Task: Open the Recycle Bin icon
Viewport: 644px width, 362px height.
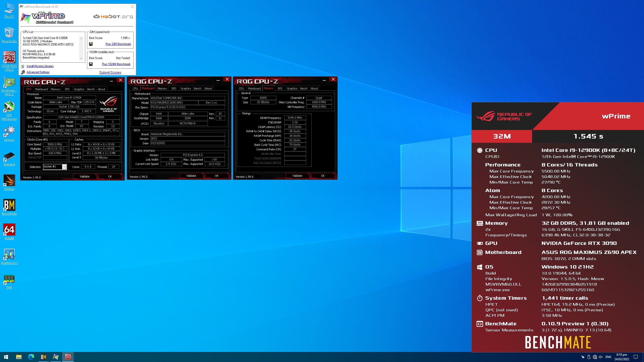Action: coord(9,35)
